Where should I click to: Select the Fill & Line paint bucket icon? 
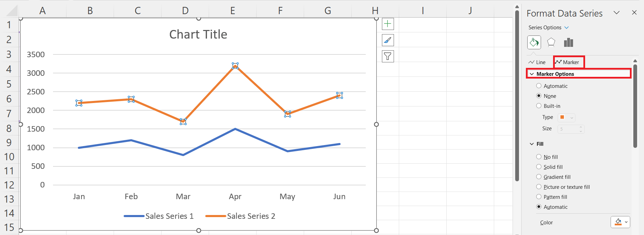534,42
